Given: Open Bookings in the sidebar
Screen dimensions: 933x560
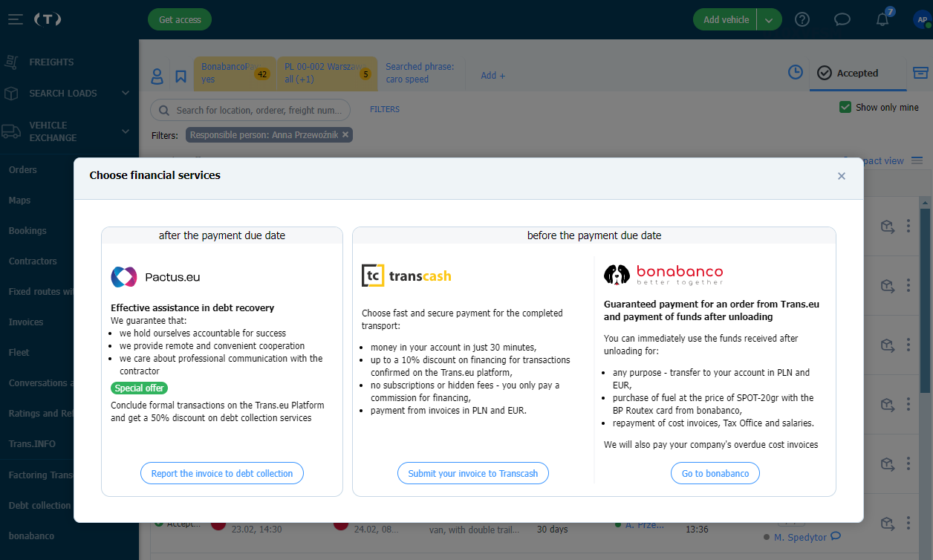Looking at the screenshot, I should pos(27,230).
